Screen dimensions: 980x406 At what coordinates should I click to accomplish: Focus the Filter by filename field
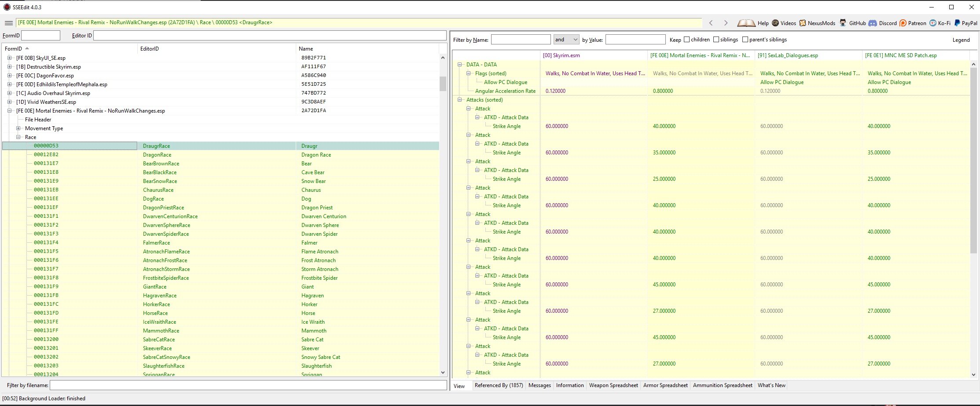pyautogui.click(x=248, y=385)
